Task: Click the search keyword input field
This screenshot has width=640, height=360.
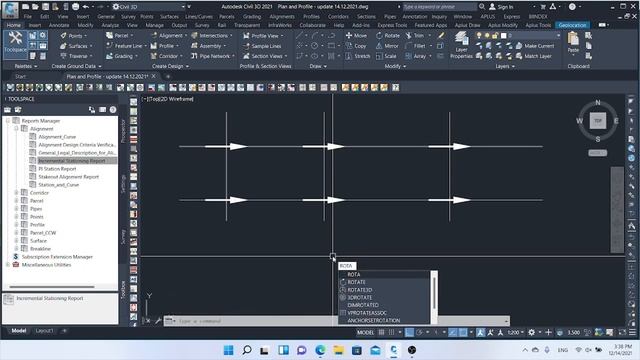Action: click(x=439, y=7)
